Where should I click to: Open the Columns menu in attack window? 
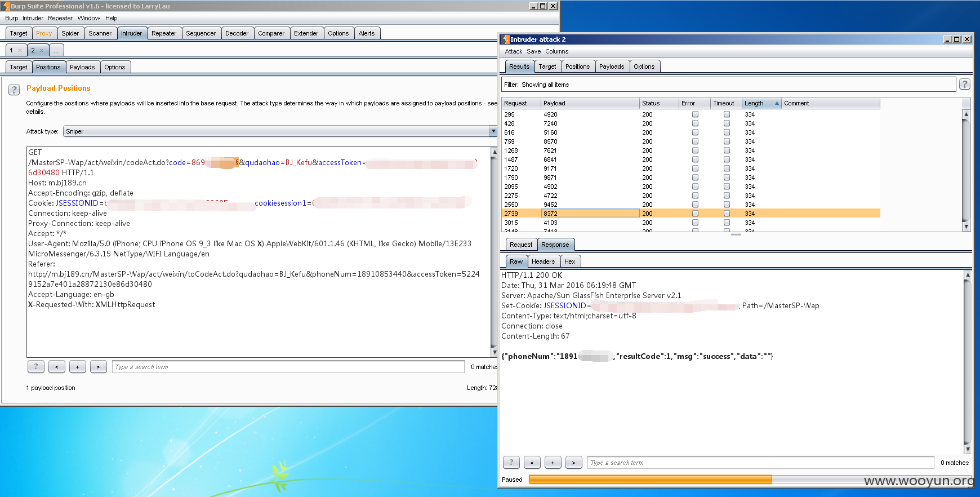pos(556,51)
